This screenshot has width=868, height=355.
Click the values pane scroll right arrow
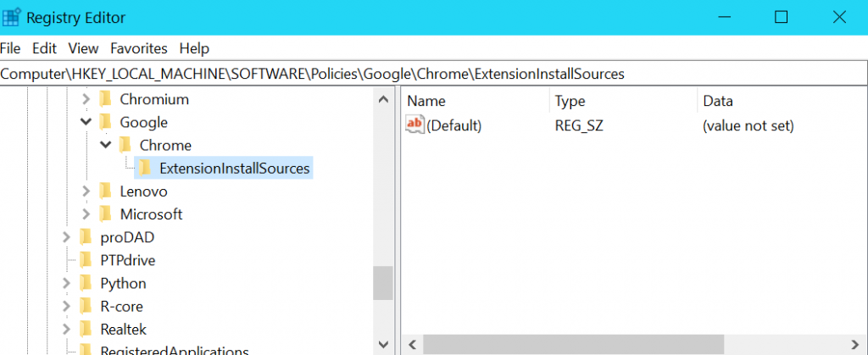[x=856, y=344]
